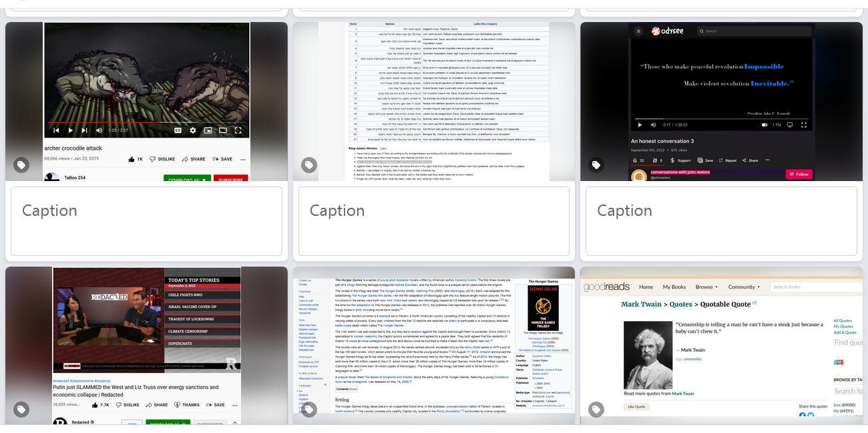Change 1.75x playback speed in Odysee player
The height and width of the screenshot is (433, 868).
point(777,125)
